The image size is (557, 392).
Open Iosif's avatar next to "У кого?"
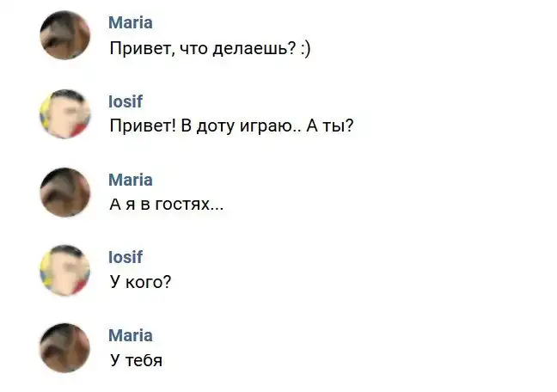click(64, 270)
